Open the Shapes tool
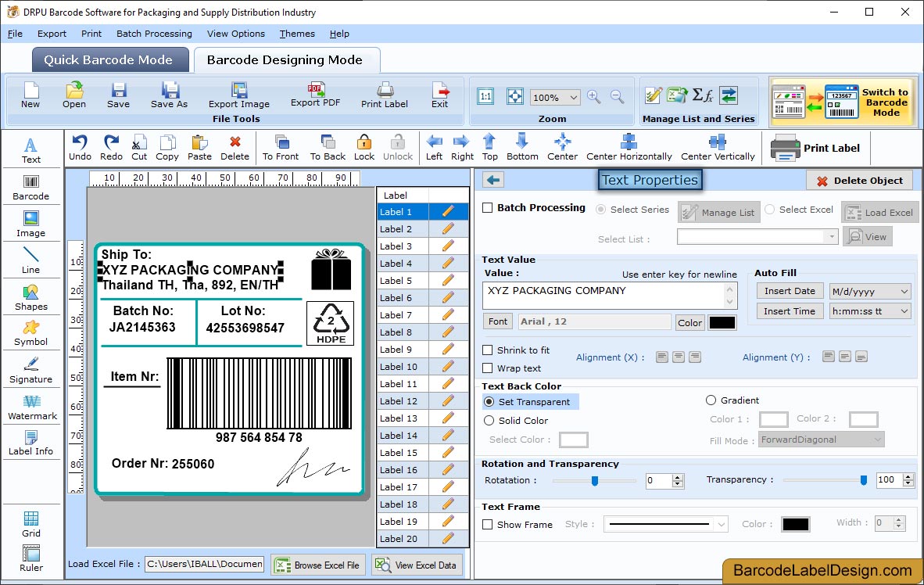Image resolution: width=924 pixels, height=585 pixels. coord(30,298)
